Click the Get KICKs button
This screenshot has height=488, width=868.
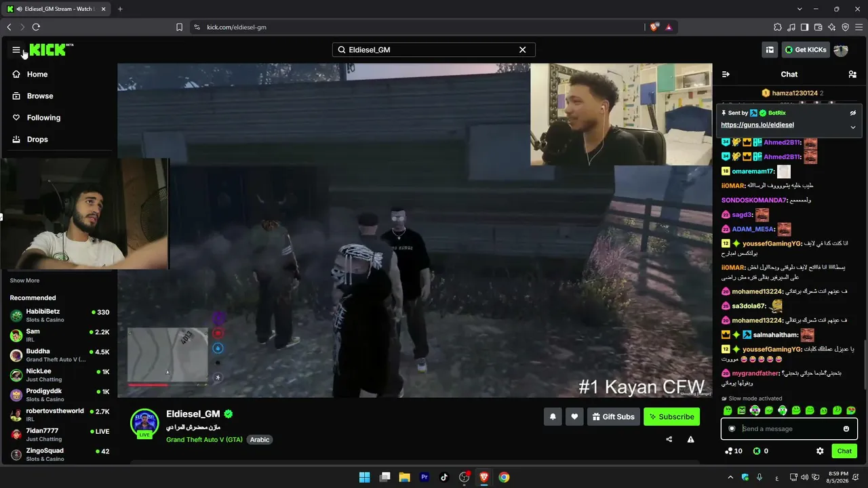(806, 49)
